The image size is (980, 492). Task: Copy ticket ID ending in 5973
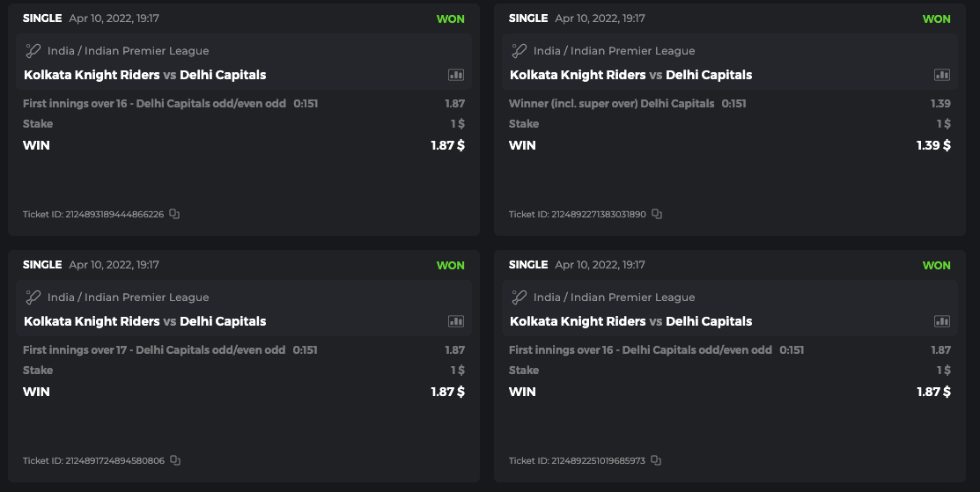656,460
